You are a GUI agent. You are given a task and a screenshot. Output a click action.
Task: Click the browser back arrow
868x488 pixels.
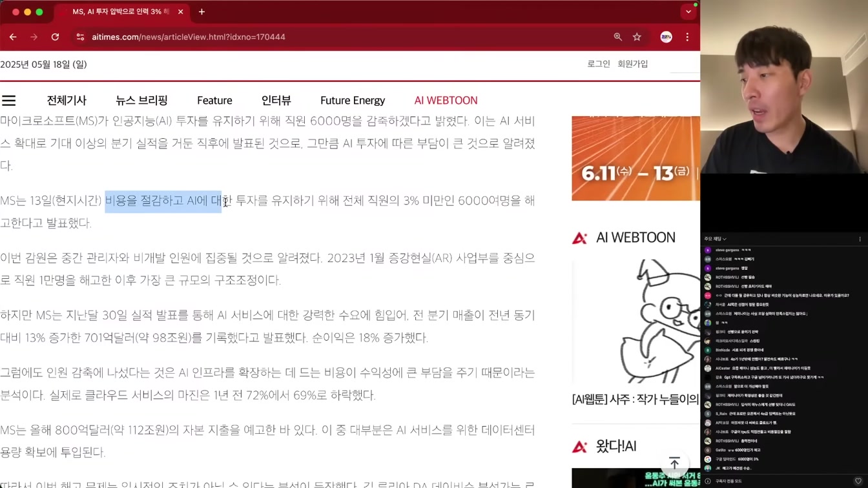click(x=13, y=37)
